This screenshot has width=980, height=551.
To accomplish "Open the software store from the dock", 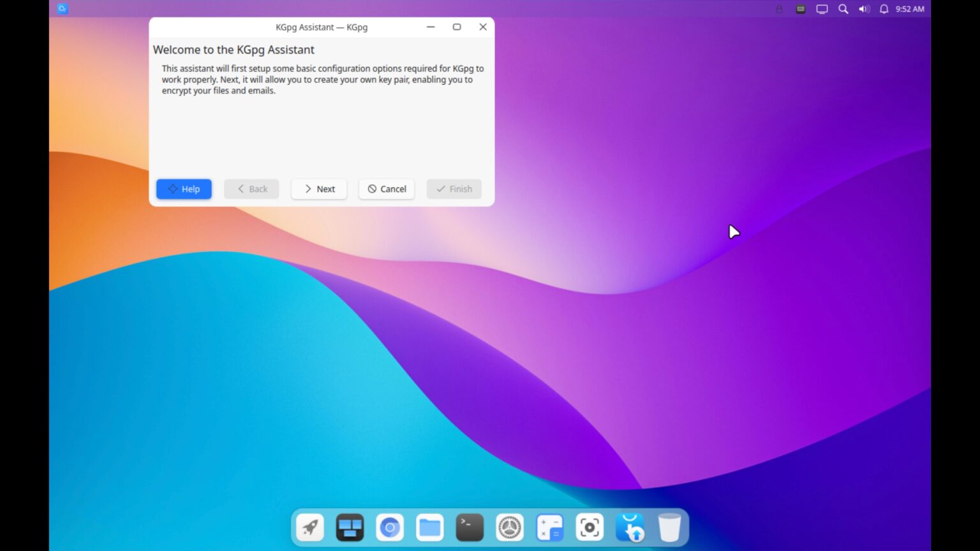I will coord(630,527).
